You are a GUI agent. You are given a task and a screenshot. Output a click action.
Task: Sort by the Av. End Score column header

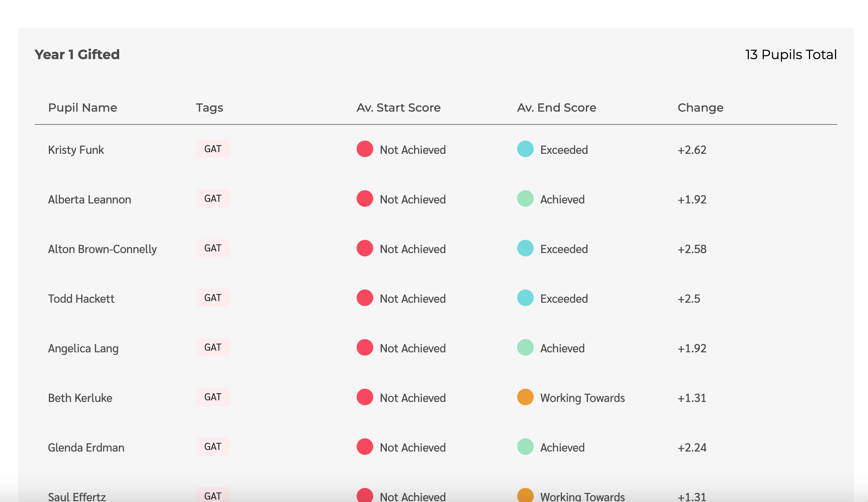[x=556, y=108]
